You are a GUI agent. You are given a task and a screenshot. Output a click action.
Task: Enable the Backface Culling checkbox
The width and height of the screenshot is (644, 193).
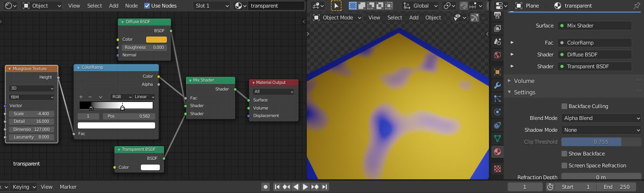tap(564, 106)
